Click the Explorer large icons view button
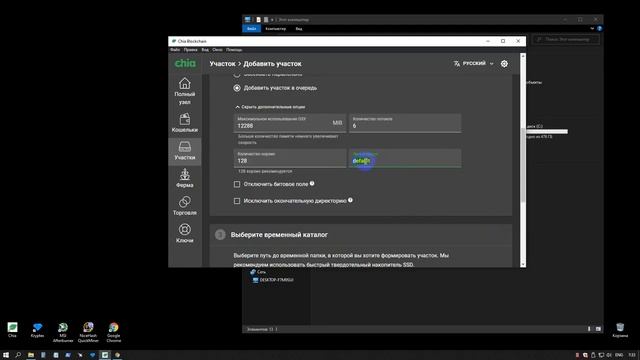The image size is (640, 360). (x=598, y=329)
